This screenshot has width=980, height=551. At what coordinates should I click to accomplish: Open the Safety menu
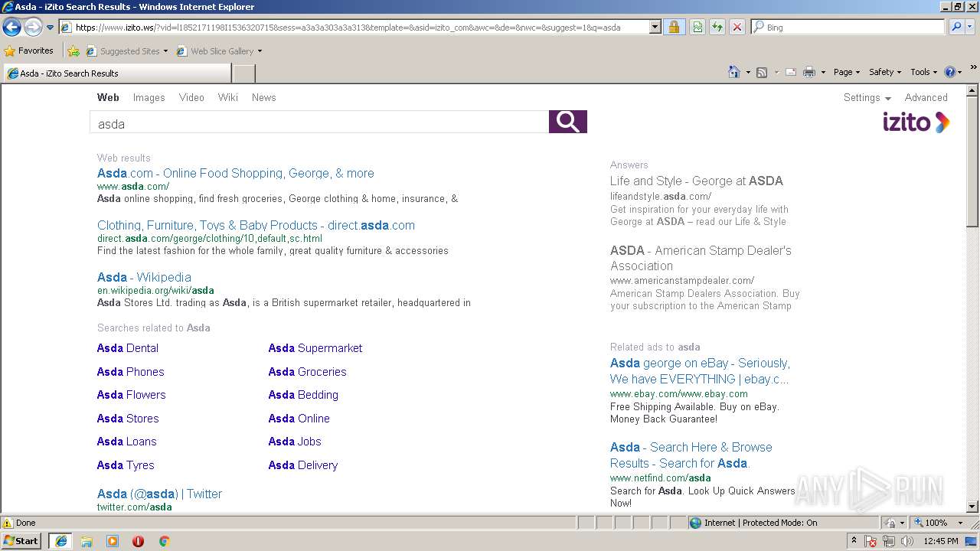click(885, 72)
